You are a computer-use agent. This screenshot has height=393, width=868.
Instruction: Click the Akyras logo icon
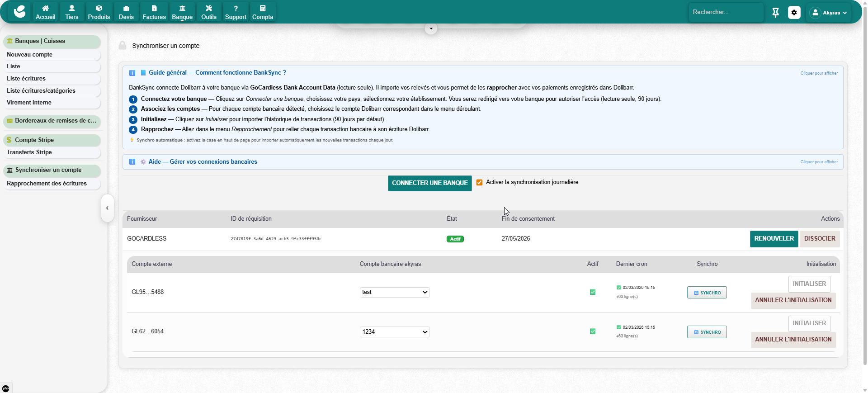pyautogui.click(x=19, y=12)
